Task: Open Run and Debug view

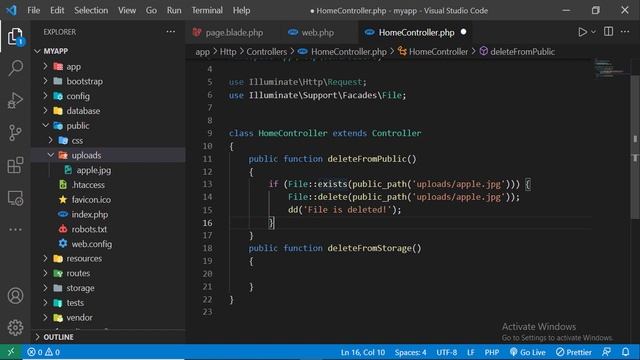Action: tap(16, 100)
